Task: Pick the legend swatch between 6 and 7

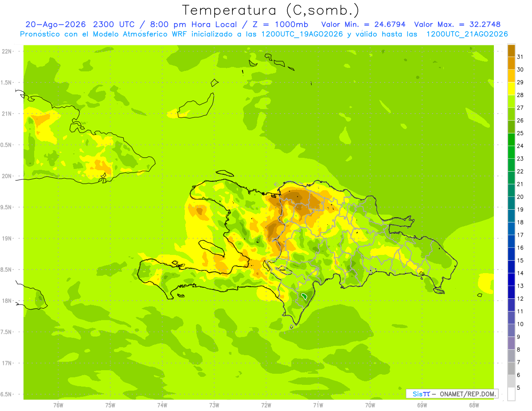Action: [x=511, y=368]
